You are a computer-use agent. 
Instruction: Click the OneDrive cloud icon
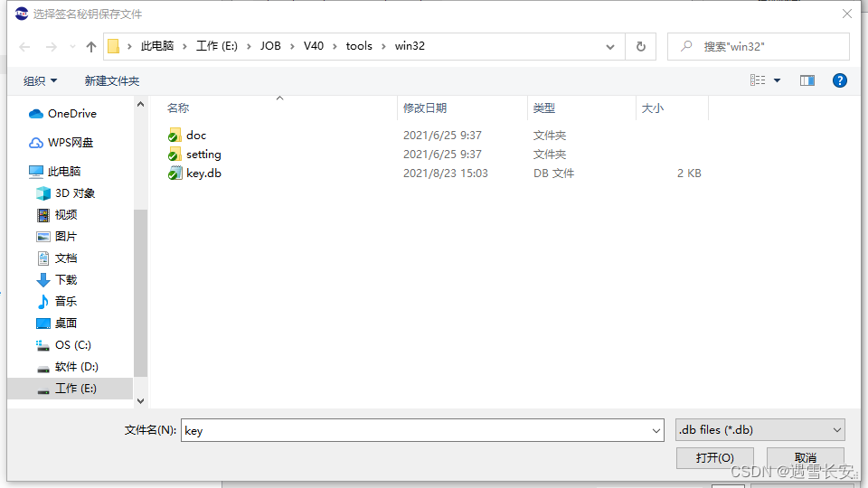(x=36, y=114)
